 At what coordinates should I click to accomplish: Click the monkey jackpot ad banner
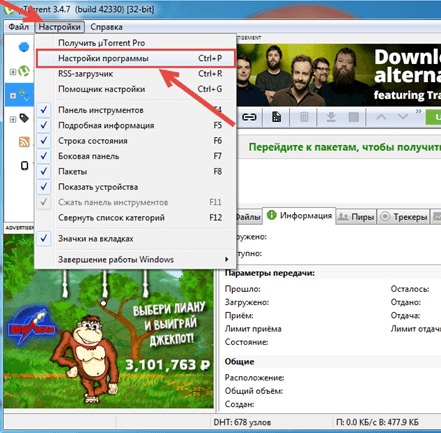109,338
